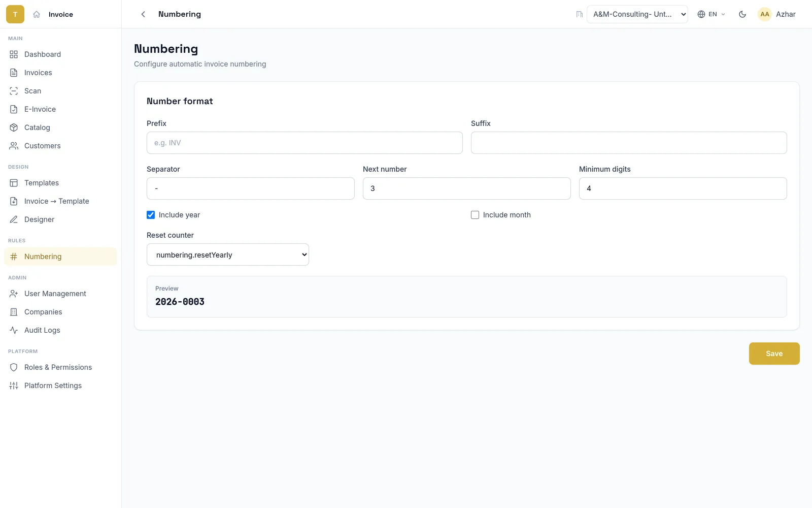Click the Roles & Permissions shield icon
812x508 pixels.
(x=14, y=367)
